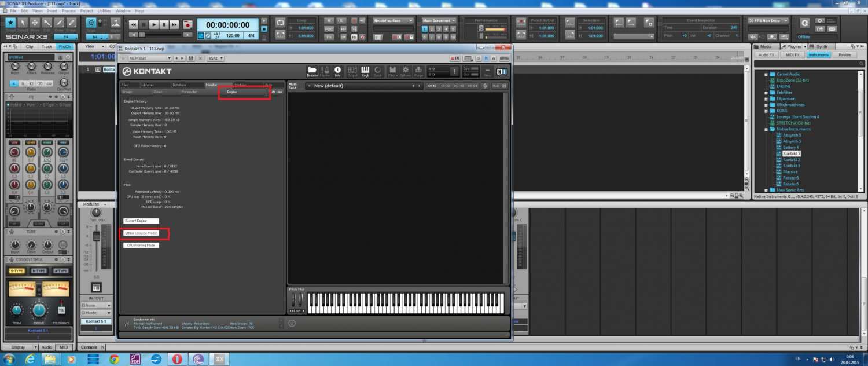Toggle the M mute-all button in Mix module
Screen dimensions: 868x366
pyautogui.click(x=329, y=21)
